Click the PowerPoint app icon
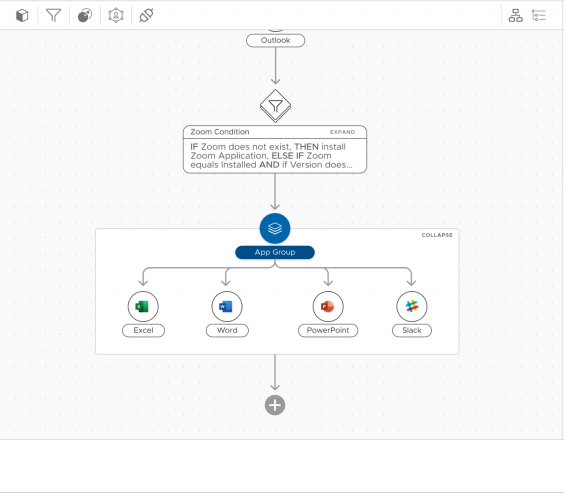 click(x=328, y=306)
